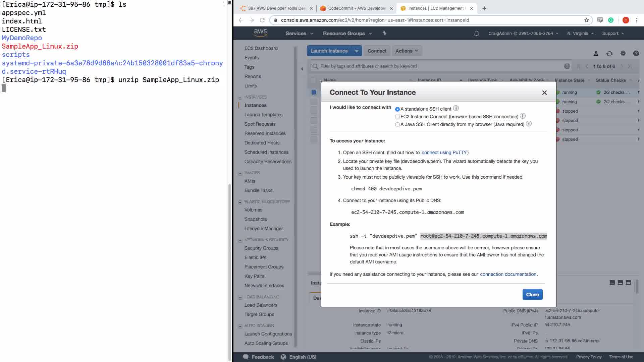Bookmark page with the star icon
Image resolution: width=644 pixels, height=362 pixels.
pyautogui.click(x=586, y=20)
